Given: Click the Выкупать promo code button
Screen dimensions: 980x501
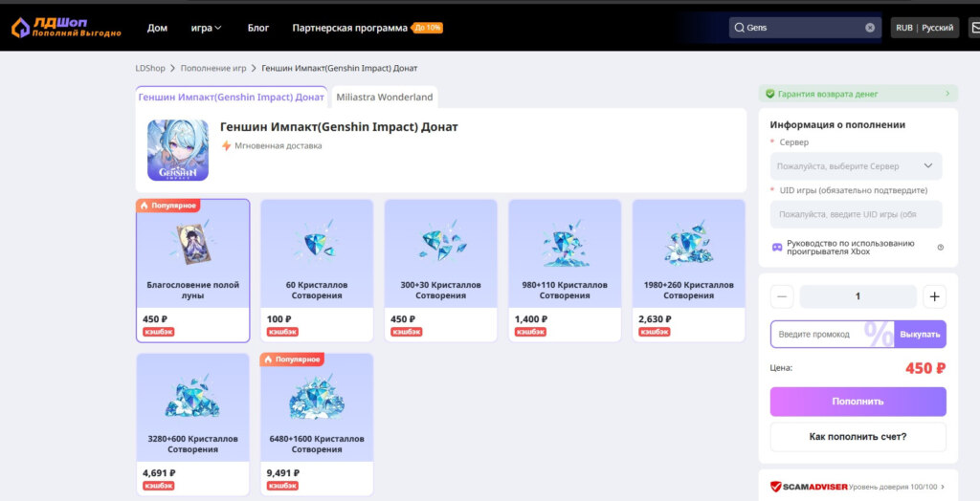Looking at the screenshot, I should (x=920, y=335).
